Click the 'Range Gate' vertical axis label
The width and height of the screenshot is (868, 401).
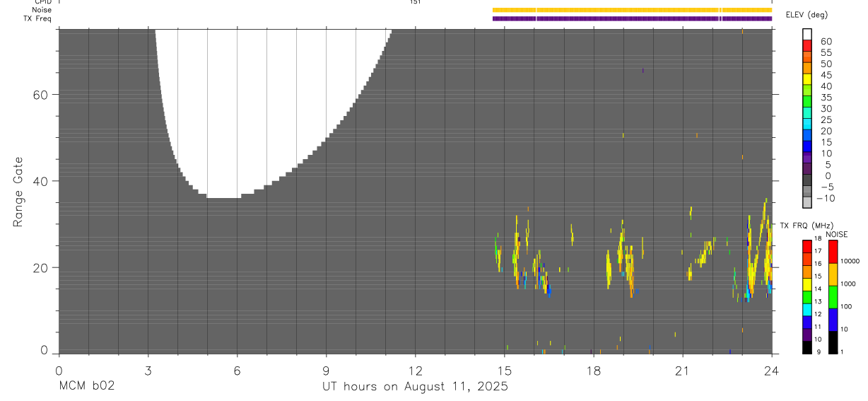pos(19,192)
